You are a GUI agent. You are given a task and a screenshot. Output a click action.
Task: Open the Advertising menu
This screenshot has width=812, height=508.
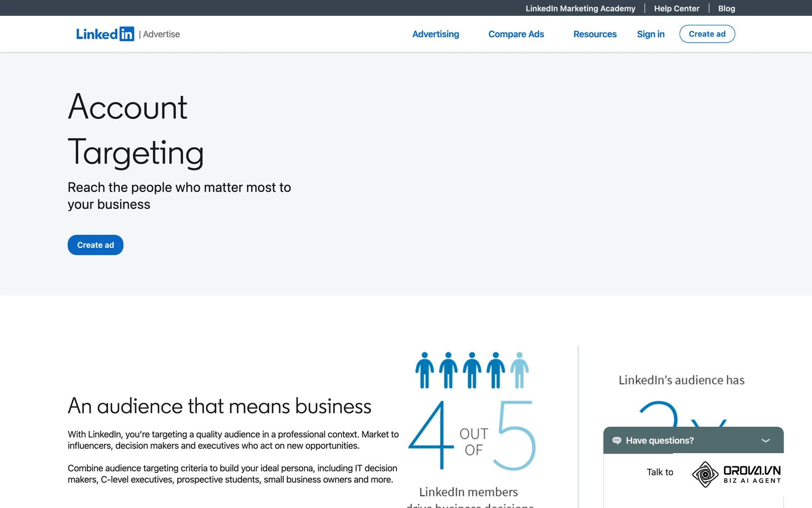tap(435, 34)
